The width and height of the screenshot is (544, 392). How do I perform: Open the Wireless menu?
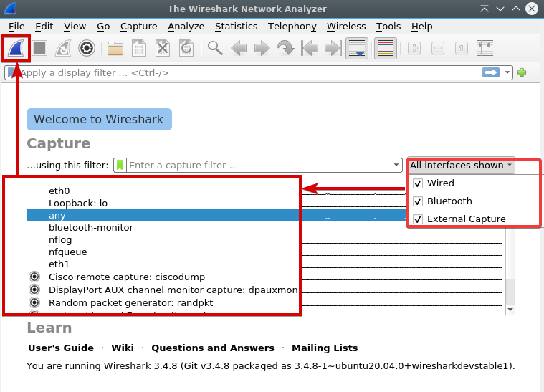point(346,27)
